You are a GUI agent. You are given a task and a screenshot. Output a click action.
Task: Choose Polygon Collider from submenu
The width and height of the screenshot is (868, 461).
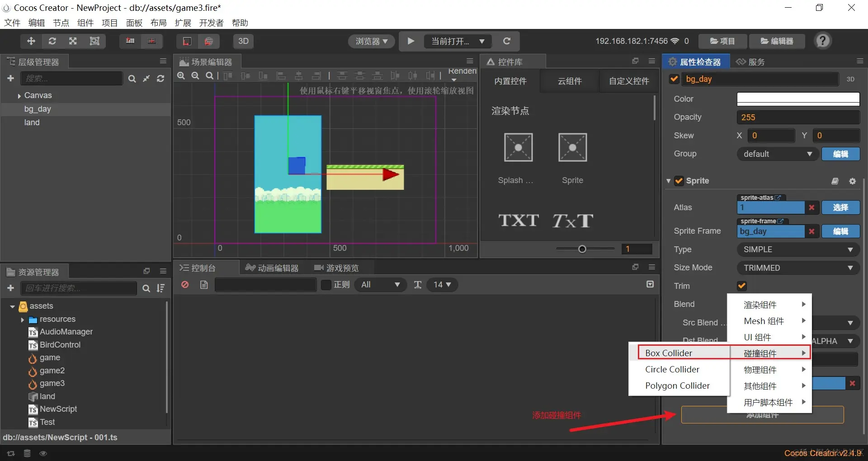click(679, 386)
